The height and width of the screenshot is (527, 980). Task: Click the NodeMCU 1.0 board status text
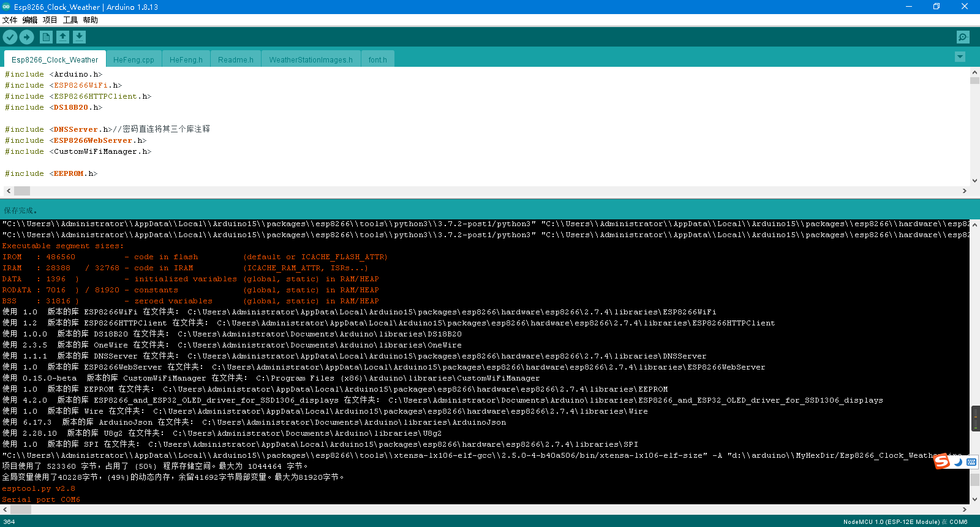point(905,522)
